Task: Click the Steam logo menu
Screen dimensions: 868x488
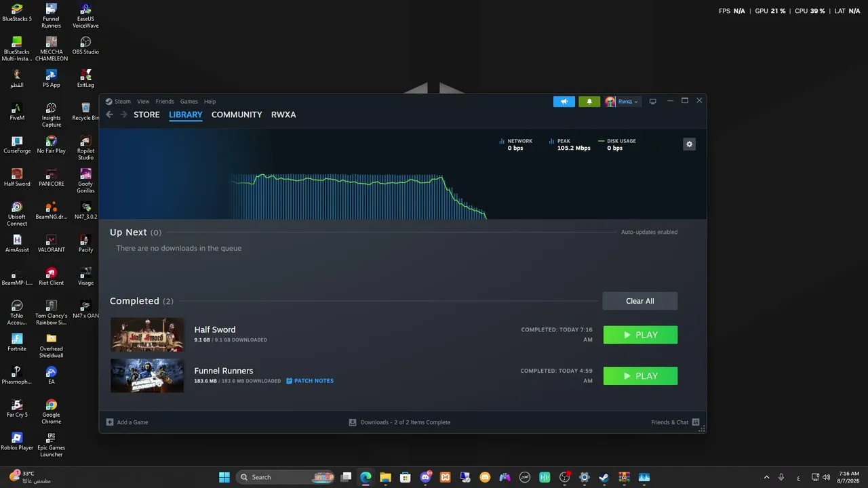Action: pyautogui.click(x=118, y=102)
